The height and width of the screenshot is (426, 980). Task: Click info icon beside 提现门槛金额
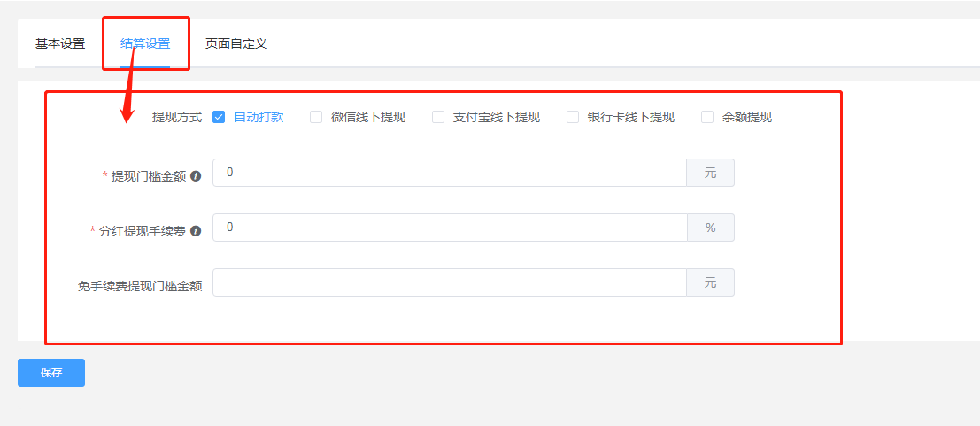[196, 176]
